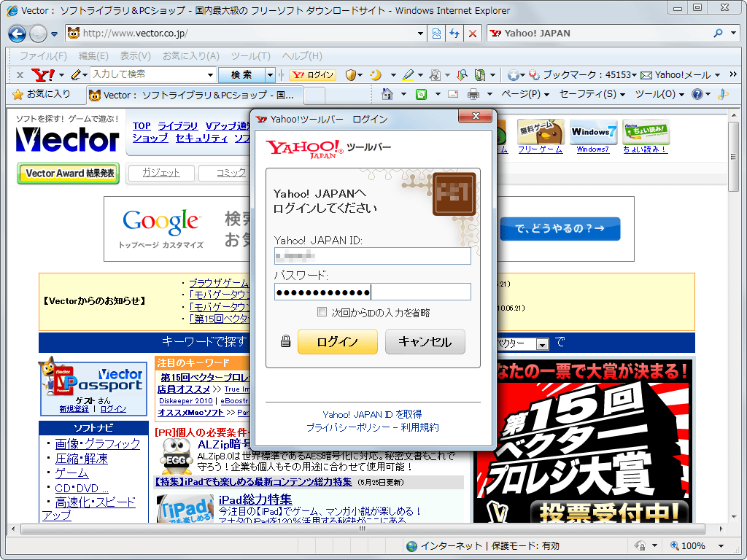Click the Home icon in the command bar

[x=387, y=94]
